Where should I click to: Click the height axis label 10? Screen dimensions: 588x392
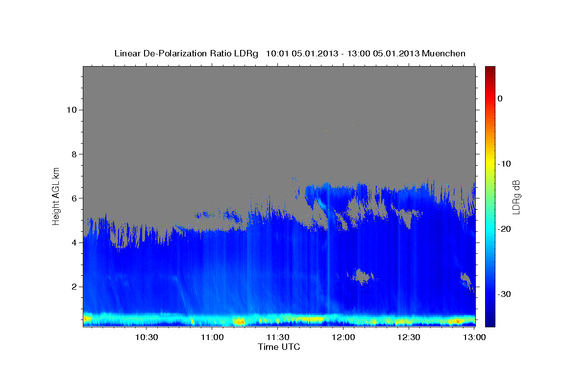click(x=71, y=109)
